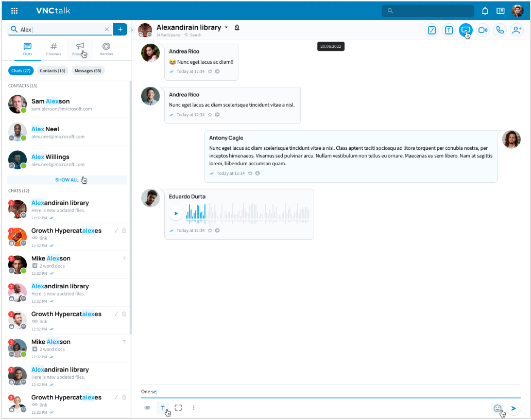Open the app launcher grid icon
Viewport: 531px width, 420px height.
pos(14,11)
